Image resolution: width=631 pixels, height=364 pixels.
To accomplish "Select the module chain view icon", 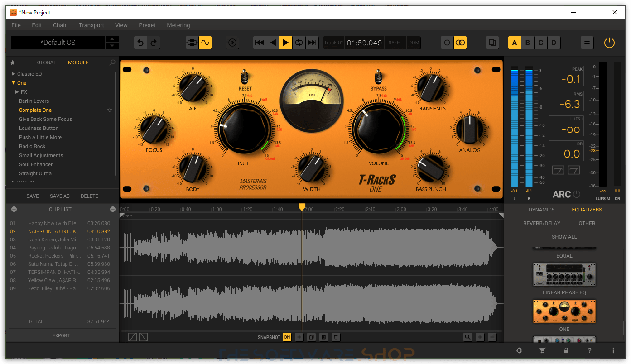I will [x=192, y=43].
